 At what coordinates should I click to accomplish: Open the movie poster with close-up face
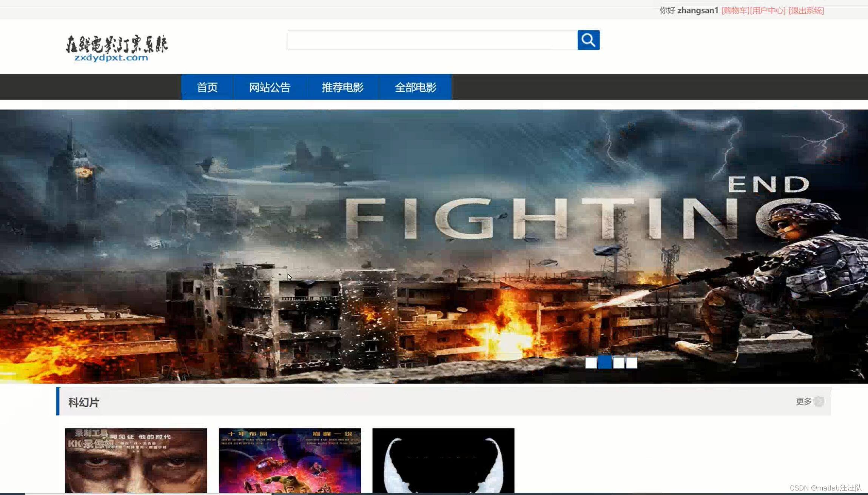[136, 460]
